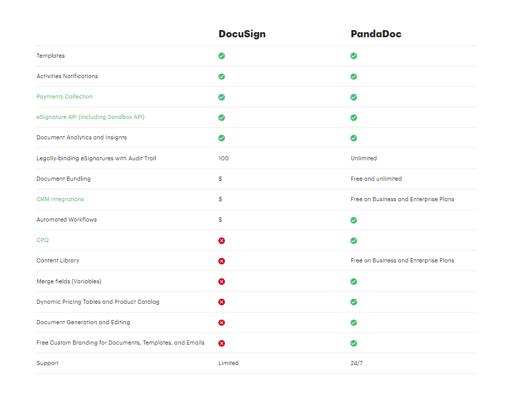Click the PandaDoc column header
532x412 pixels.
pyautogui.click(x=376, y=34)
